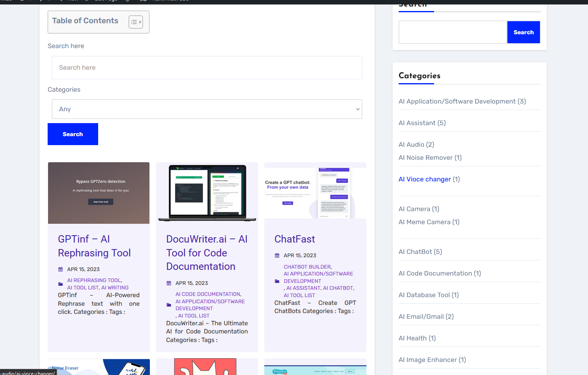This screenshot has width=588, height=375.
Task: Open the ChatFast card thumbnail
Action: (x=316, y=193)
